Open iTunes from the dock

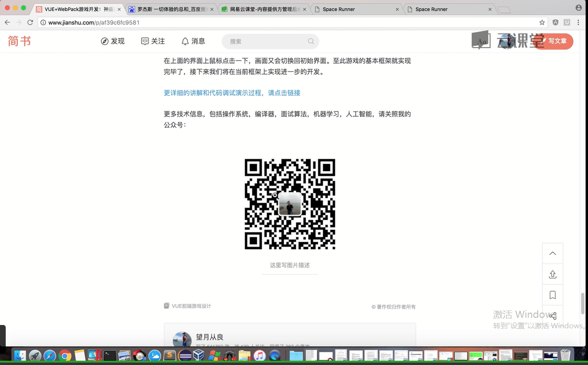pos(259,355)
